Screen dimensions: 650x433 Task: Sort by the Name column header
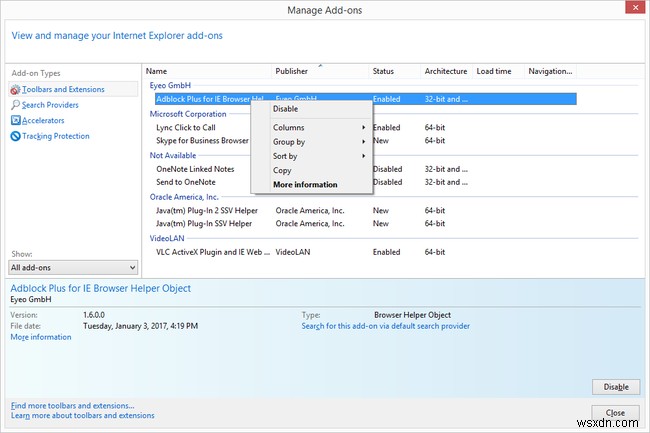tap(207, 71)
